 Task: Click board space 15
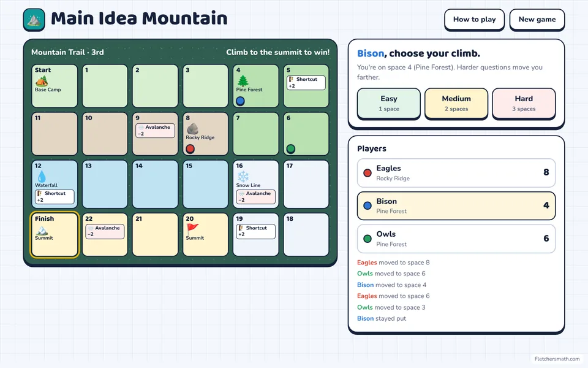(206, 184)
